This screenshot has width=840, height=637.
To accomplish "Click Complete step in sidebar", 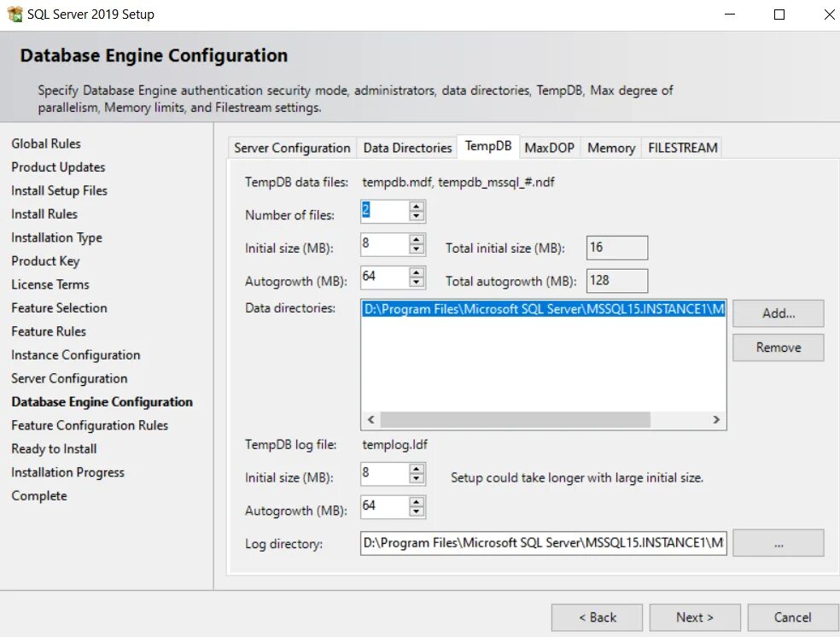I will 39,496.
